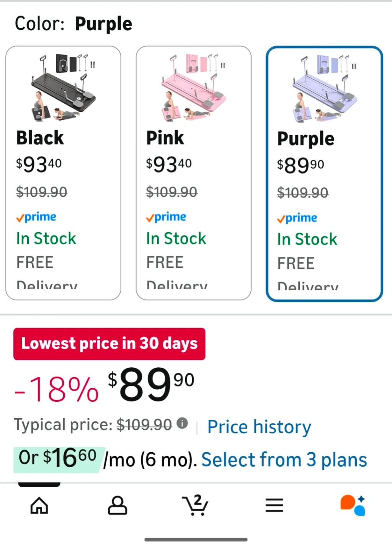Open the Home tab icon
Screen dimensions: 392x551
tap(39, 505)
